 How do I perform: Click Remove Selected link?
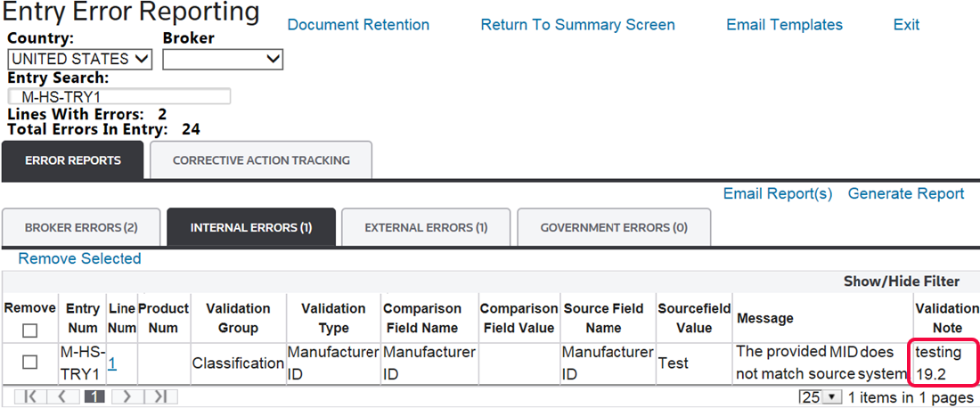pyautogui.click(x=79, y=258)
